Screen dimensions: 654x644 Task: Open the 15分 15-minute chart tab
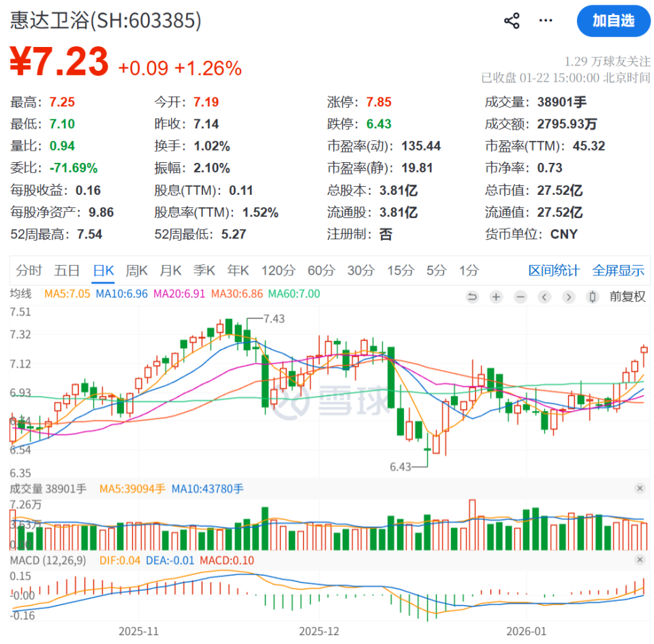pos(400,270)
